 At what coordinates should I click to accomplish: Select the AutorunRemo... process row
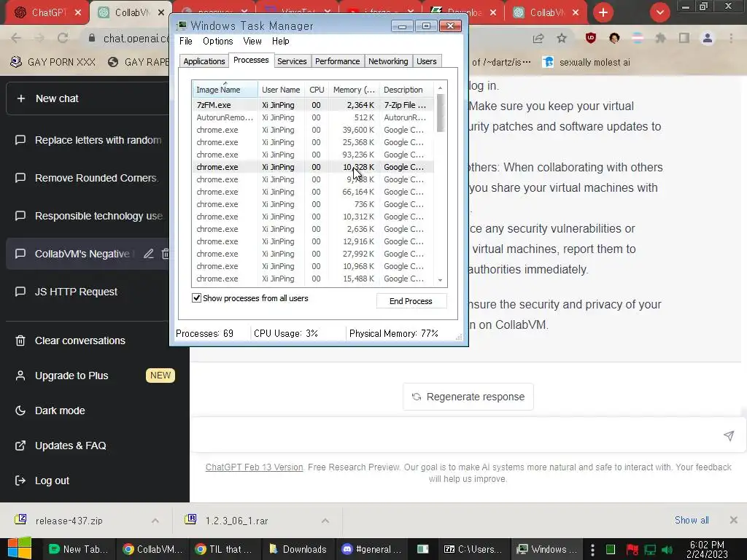click(312, 117)
